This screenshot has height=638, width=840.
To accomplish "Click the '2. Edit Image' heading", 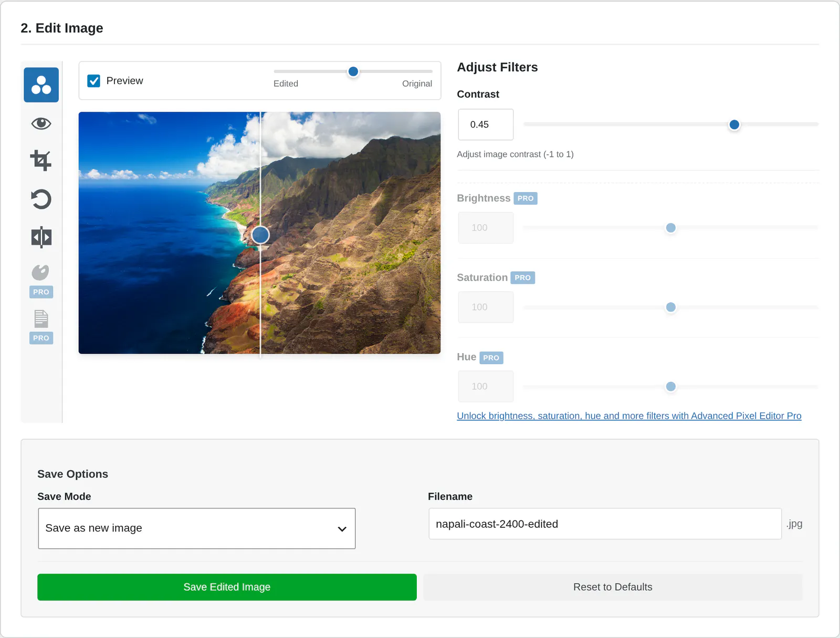I will tap(62, 28).
